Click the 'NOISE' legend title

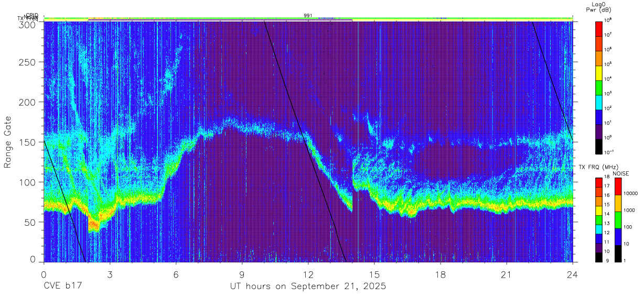coord(620,173)
